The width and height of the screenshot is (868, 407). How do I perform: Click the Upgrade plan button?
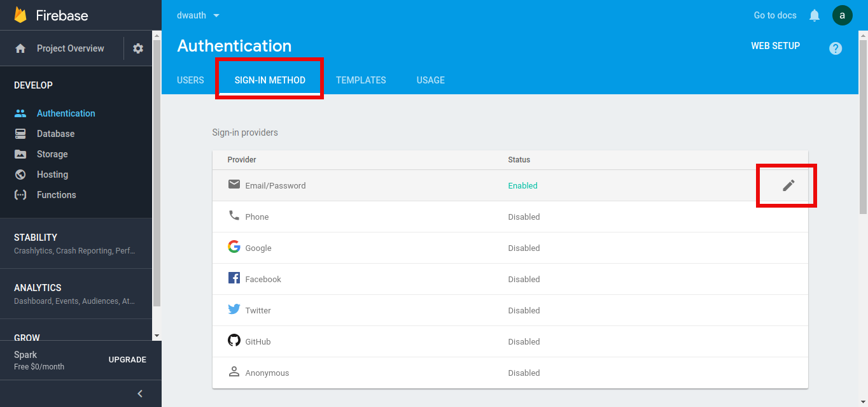(x=127, y=360)
